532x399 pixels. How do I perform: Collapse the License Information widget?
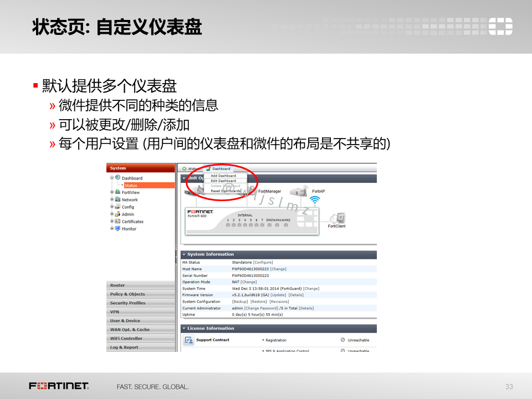184,329
